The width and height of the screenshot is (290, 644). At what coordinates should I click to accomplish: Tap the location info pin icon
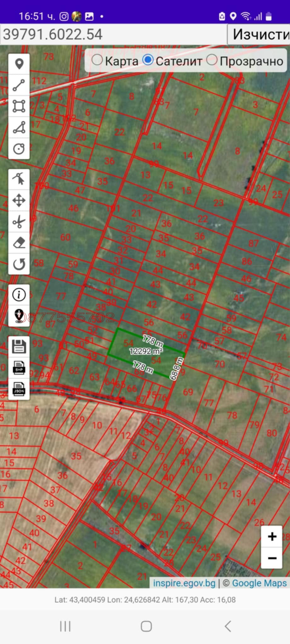coord(19,316)
